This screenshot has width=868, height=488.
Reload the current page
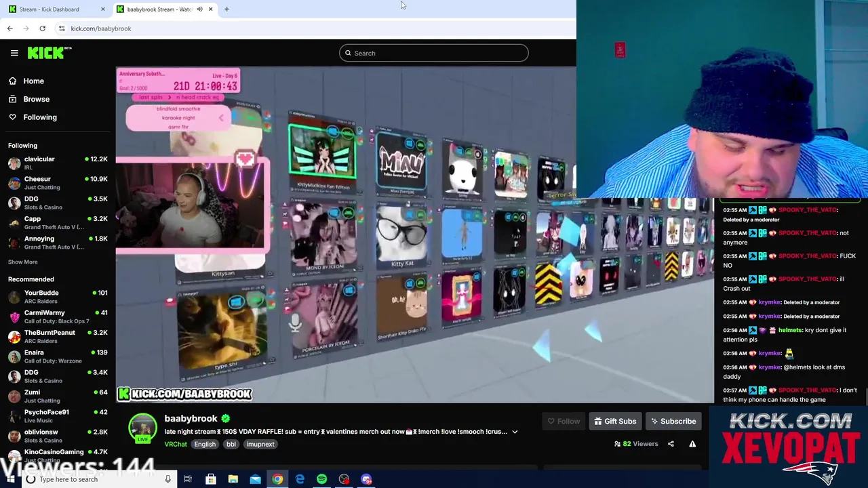tap(42, 28)
